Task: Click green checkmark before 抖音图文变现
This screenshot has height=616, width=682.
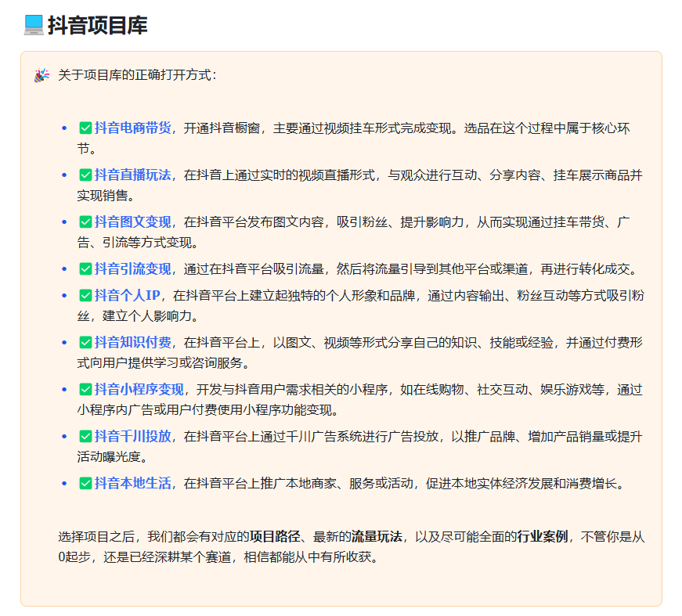Action: [x=85, y=222]
